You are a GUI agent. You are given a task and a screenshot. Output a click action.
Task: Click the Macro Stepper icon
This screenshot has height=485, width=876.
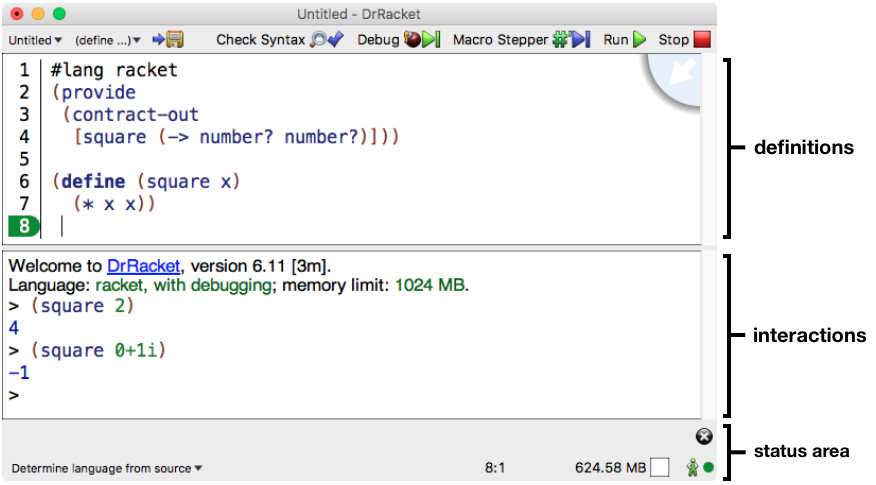pyautogui.click(x=571, y=39)
